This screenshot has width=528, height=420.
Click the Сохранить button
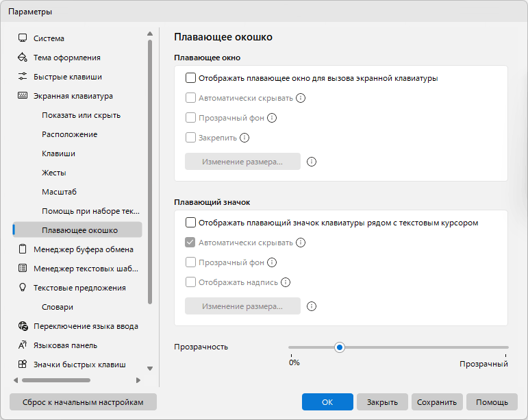[x=437, y=402]
